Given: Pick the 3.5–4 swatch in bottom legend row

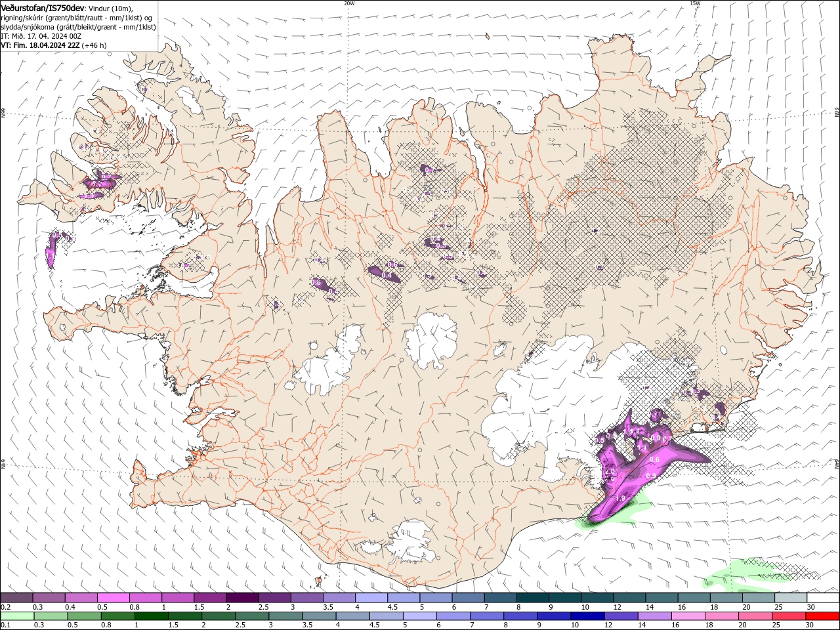Looking at the screenshot, I should coord(319,616).
